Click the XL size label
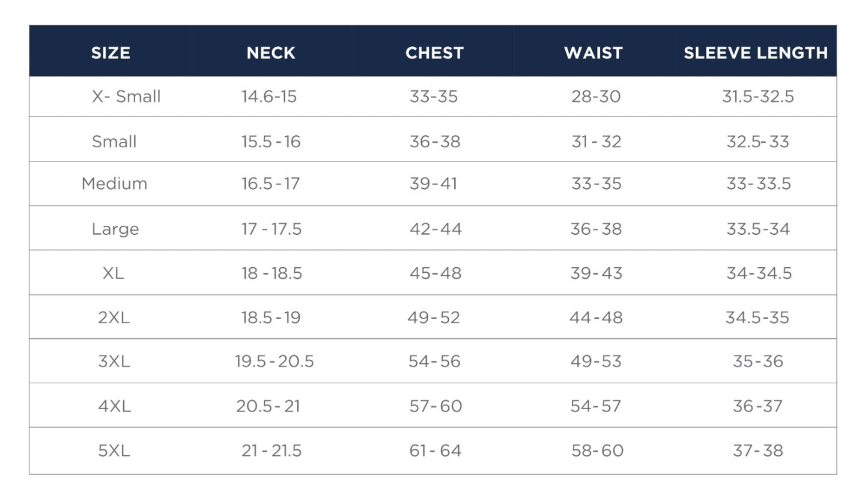This screenshot has width=868, height=501. coord(114,273)
